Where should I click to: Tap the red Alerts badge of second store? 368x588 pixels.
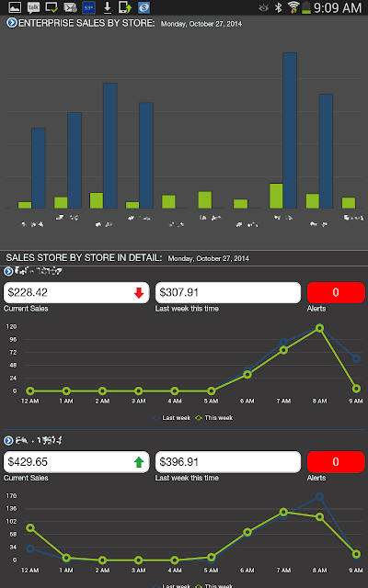coord(336,462)
